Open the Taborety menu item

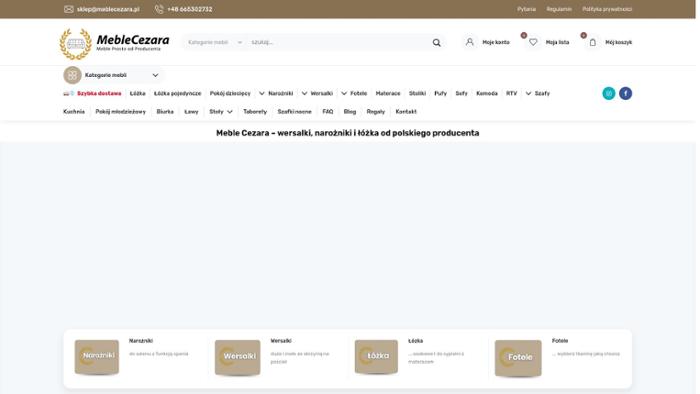255,112
